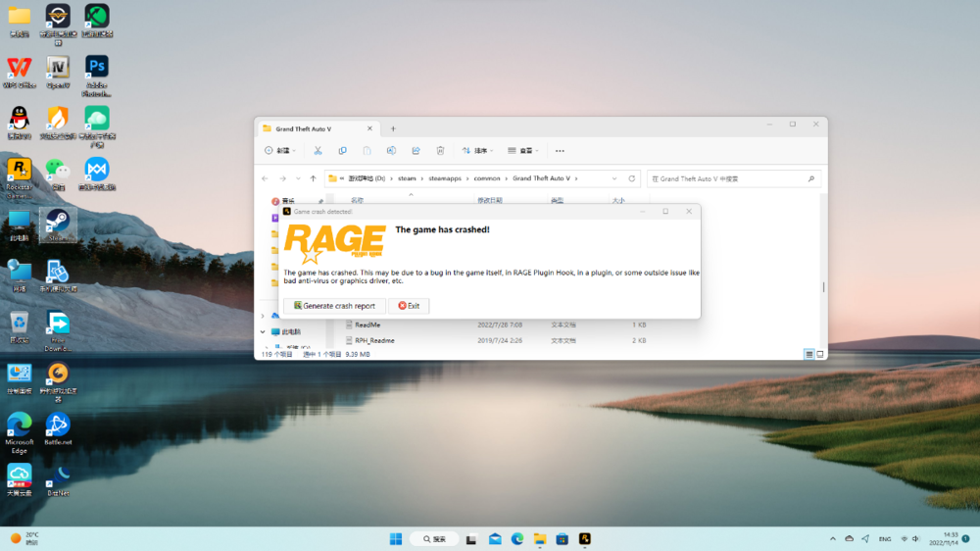
Task: Expand the address bar history dropdown
Action: (613, 178)
